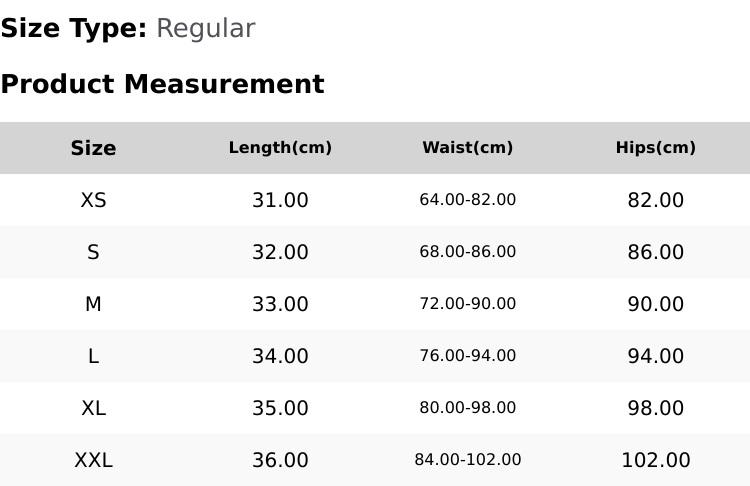Viewport: 750px width, 486px height.
Task: Click the Product Measurement heading
Action: 163,84
